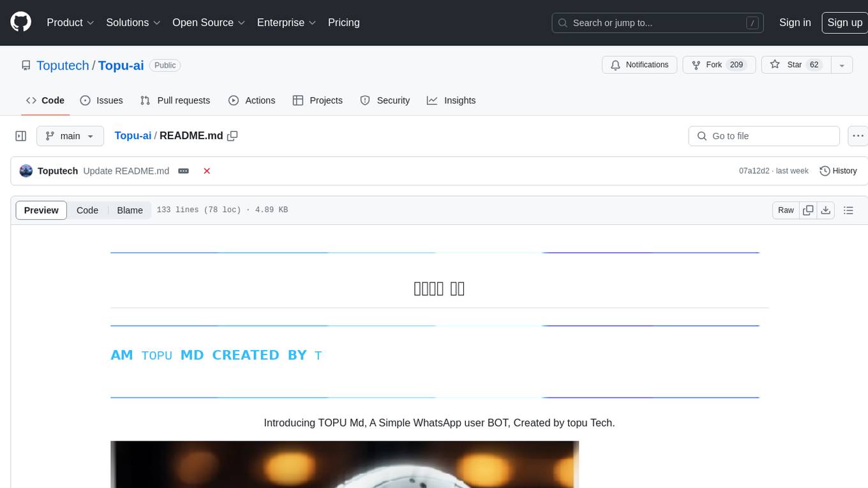The height and width of the screenshot is (488, 868).
Task: Expand the Solutions menu
Action: (x=133, y=22)
